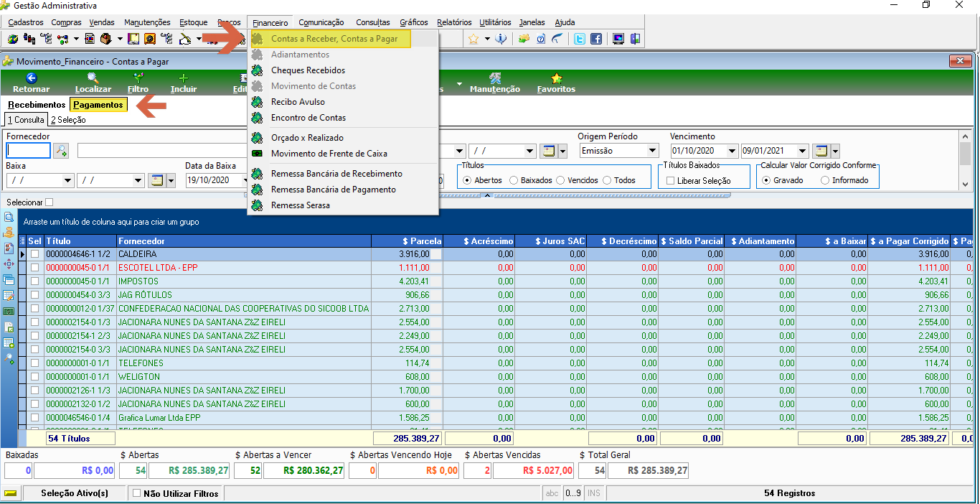This screenshot has width=980, height=504.
Task: Open Cheques Recebidos from the Financeiro menu
Action: click(x=308, y=70)
